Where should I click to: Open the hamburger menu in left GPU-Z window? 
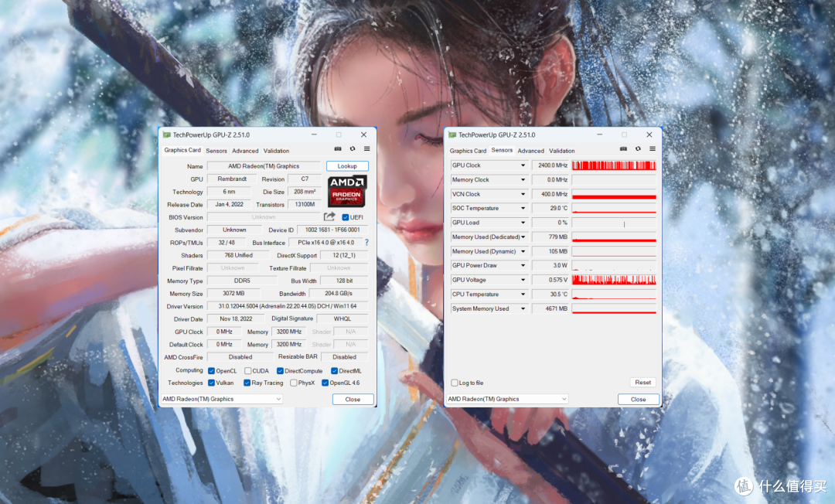pyautogui.click(x=367, y=149)
